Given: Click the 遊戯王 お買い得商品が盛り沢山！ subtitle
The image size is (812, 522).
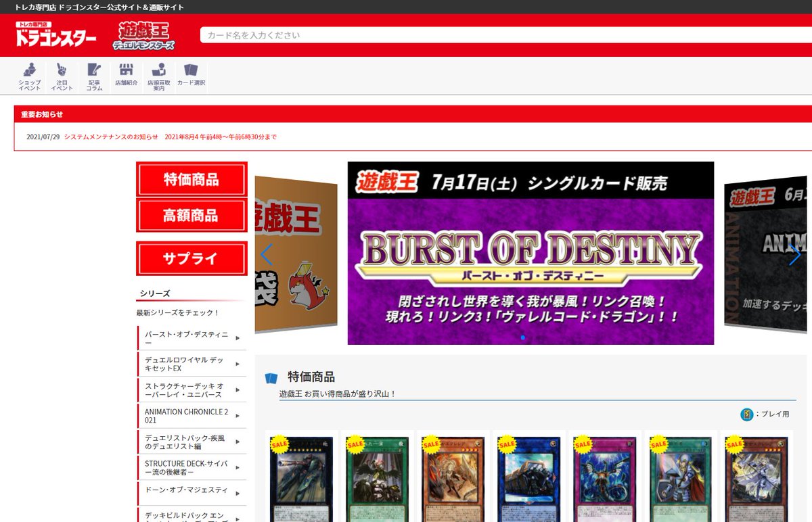Looking at the screenshot, I should coord(338,394).
